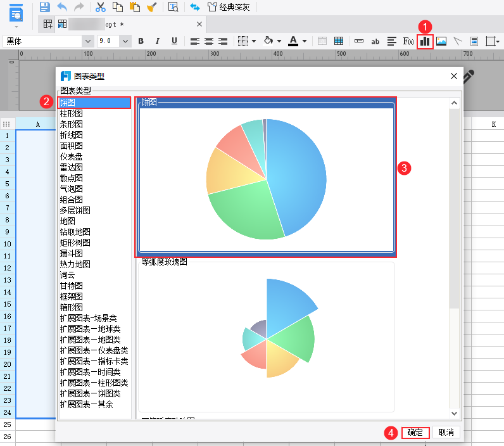Close the cpt document tab

(x=199, y=24)
